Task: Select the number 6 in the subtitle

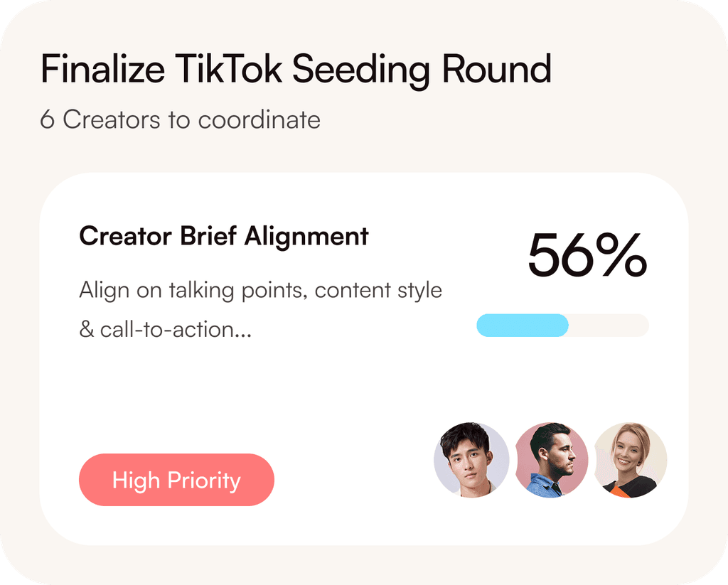Action: click(x=48, y=120)
